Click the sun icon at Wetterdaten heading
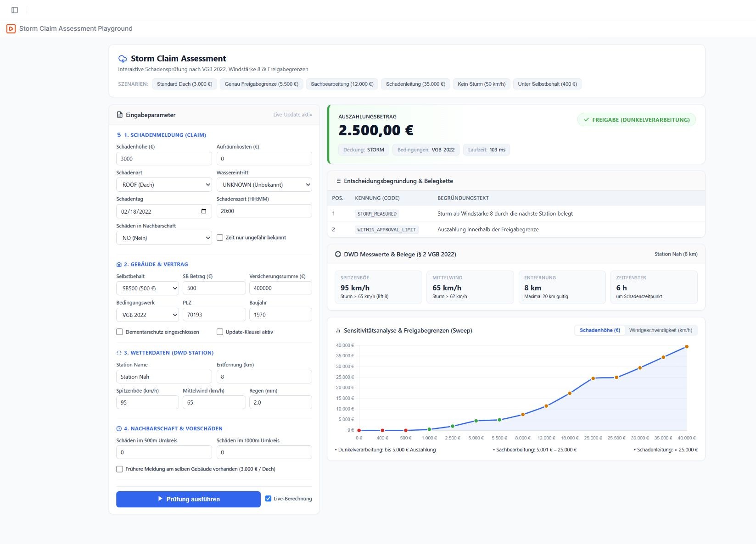 (119, 353)
